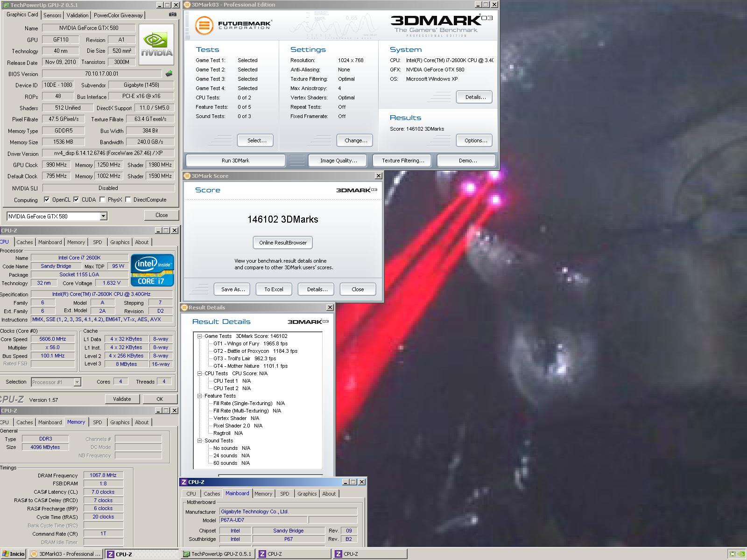The image size is (747, 560).
Task: Collapse the Sound Tests tree node
Action: pyautogui.click(x=199, y=441)
